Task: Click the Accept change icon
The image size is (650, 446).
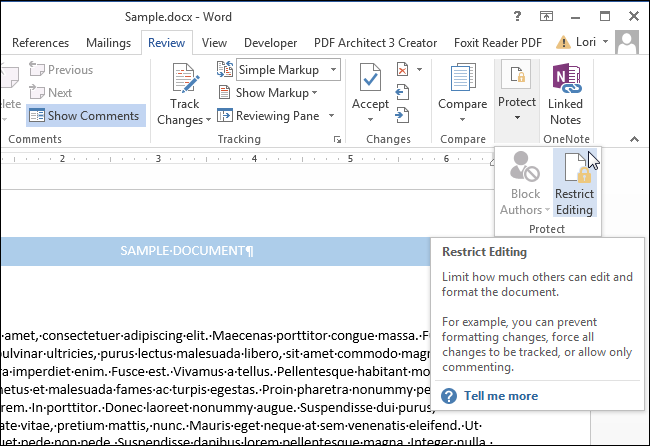Action: pos(370,80)
